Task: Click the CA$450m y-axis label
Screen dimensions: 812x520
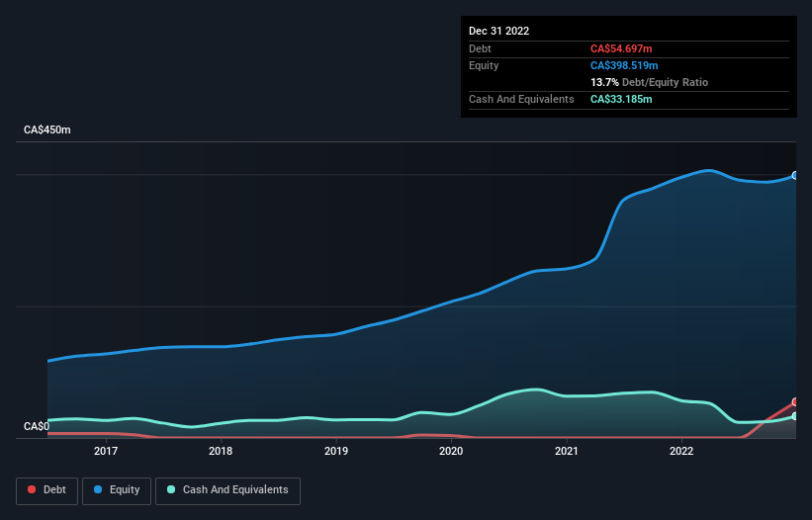Action: [x=47, y=130]
